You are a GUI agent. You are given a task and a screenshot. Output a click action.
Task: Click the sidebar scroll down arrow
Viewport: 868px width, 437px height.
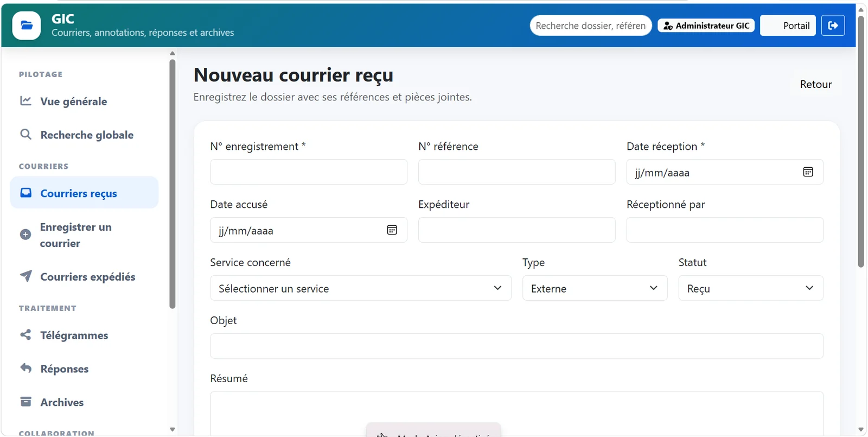pos(173,429)
